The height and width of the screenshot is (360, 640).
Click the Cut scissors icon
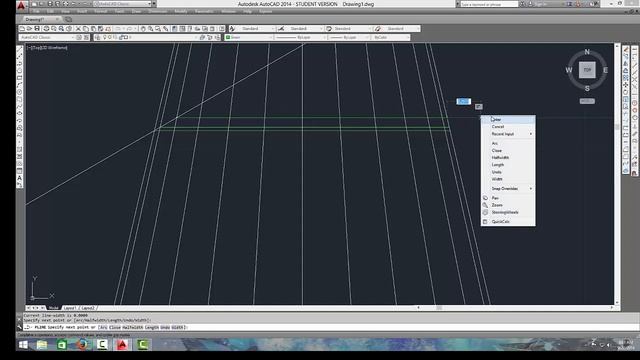(x=78, y=29)
